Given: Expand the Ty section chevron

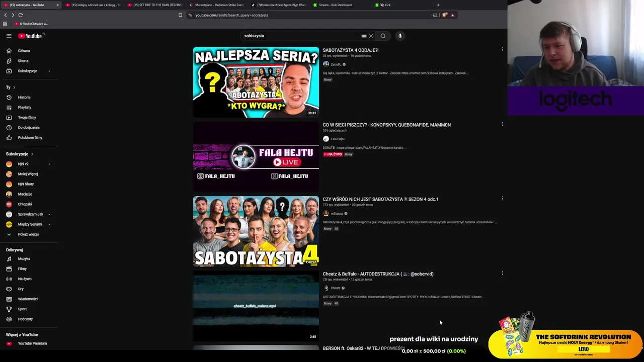Looking at the screenshot, I should click(14, 87).
